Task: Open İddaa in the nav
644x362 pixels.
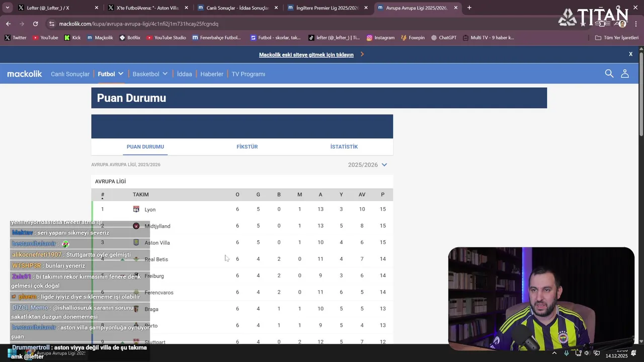Action: 185,74
